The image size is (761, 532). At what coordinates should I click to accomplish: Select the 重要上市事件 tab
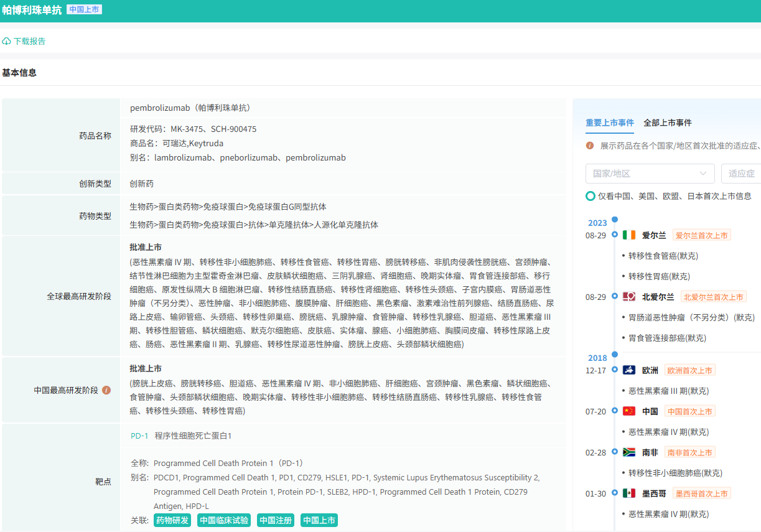(609, 123)
